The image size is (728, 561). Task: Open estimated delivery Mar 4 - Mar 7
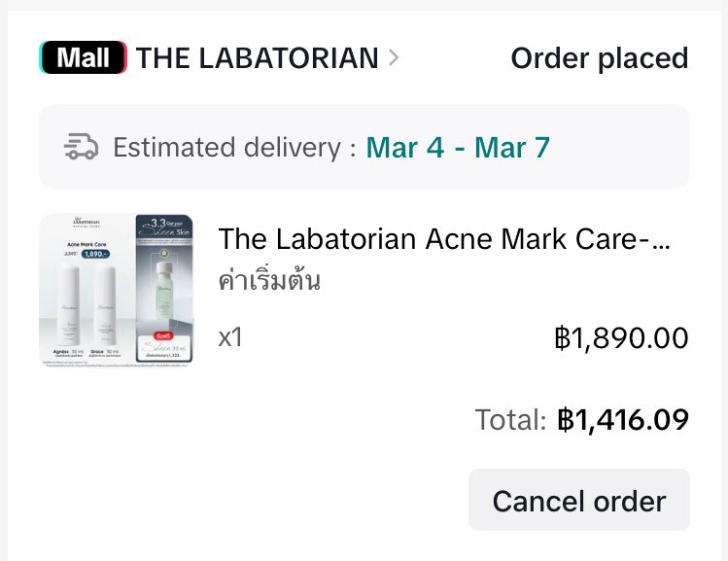point(458,148)
